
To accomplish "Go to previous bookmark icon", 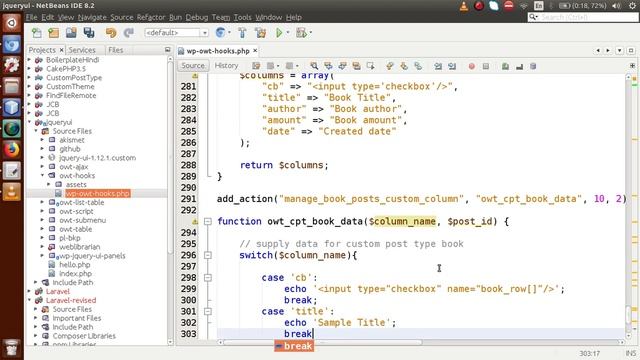I will tap(390, 66).
